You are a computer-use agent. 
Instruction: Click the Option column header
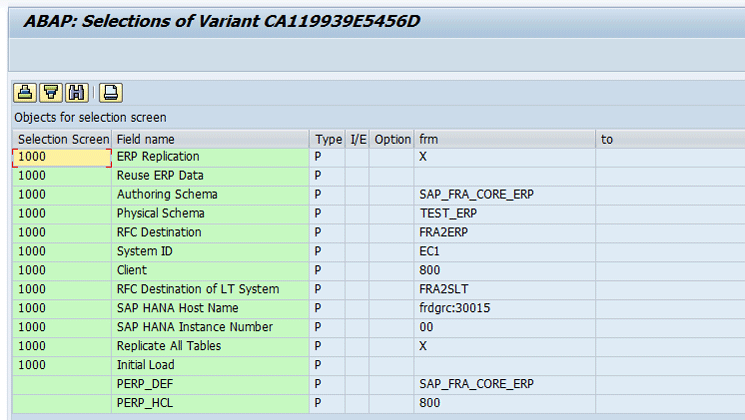point(392,139)
